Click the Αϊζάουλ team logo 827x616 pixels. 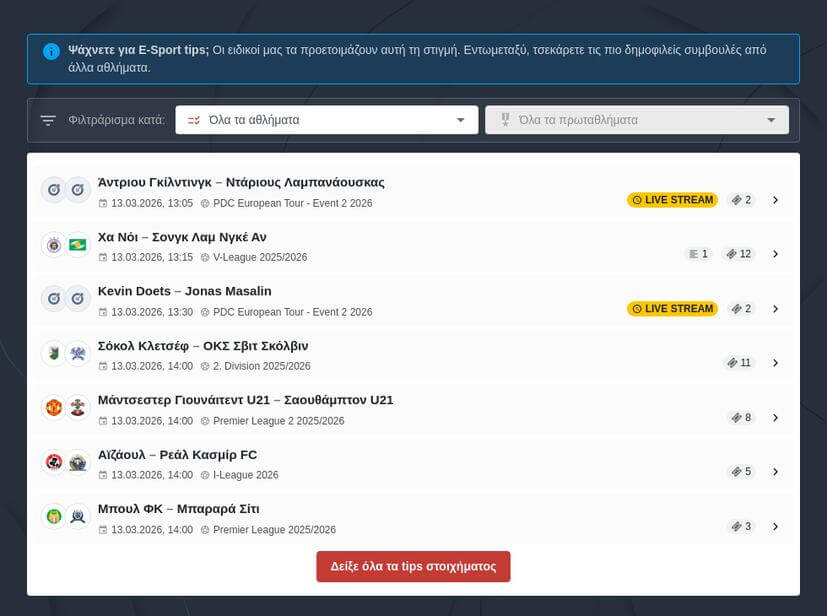tap(54, 462)
